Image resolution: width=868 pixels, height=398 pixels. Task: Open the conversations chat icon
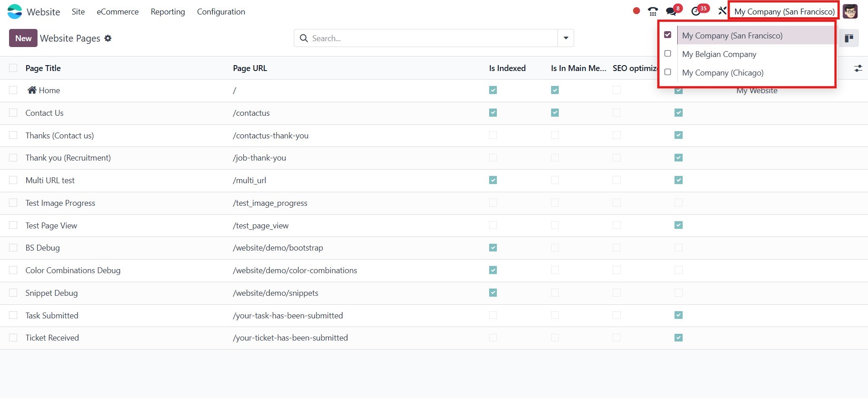click(671, 11)
